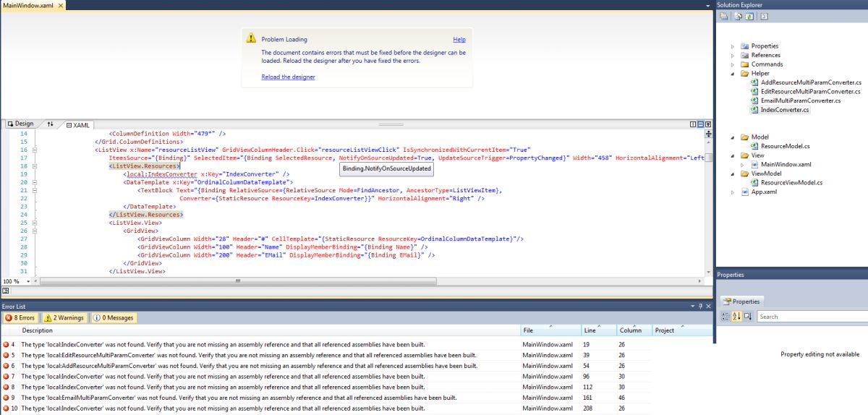Click the vertical split view icon

coord(692,124)
